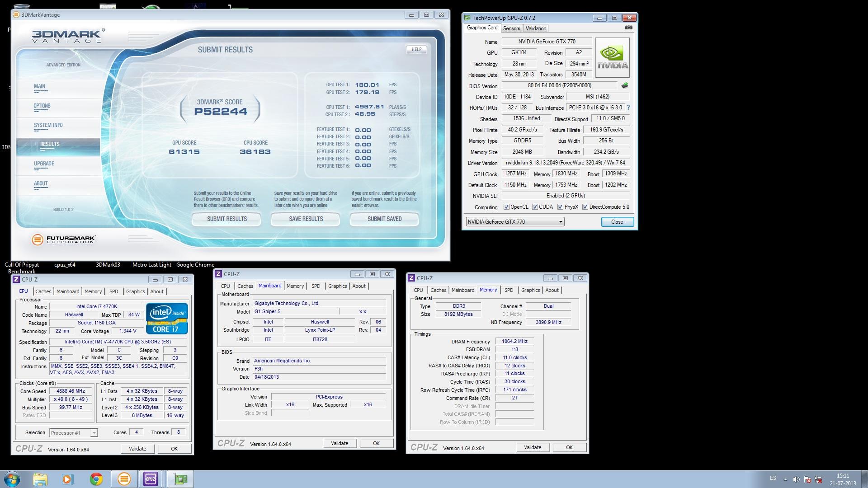Click the BIOS version field F3h
This screenshot has height=488, width=868.
(319, 369)
